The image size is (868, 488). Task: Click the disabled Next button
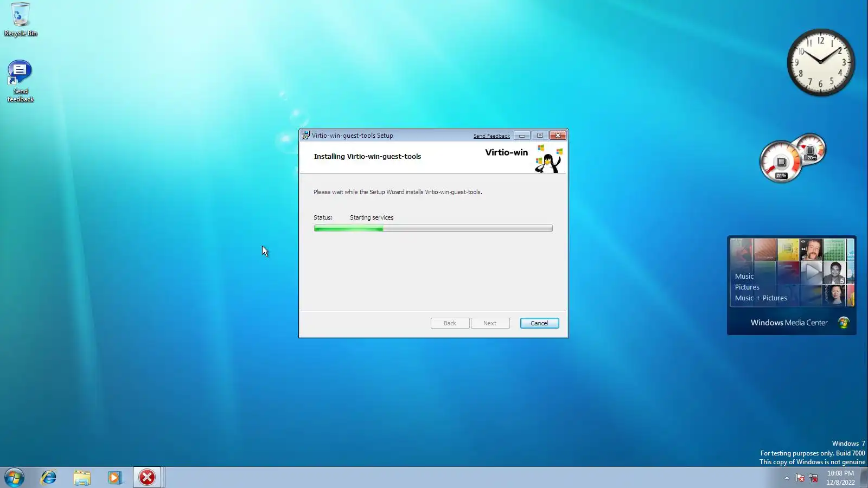pos(490,323)
